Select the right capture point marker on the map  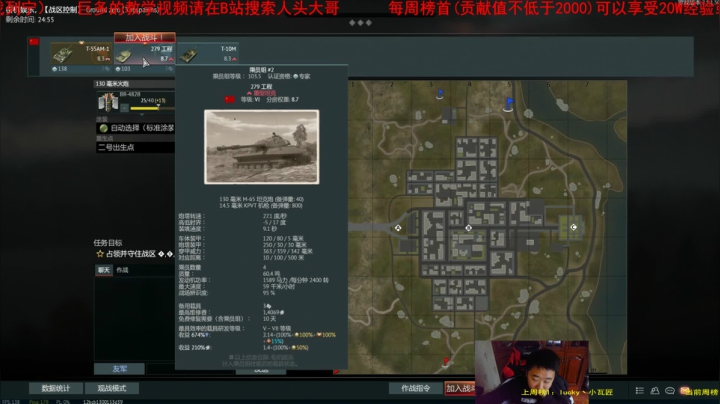point(574,227)
